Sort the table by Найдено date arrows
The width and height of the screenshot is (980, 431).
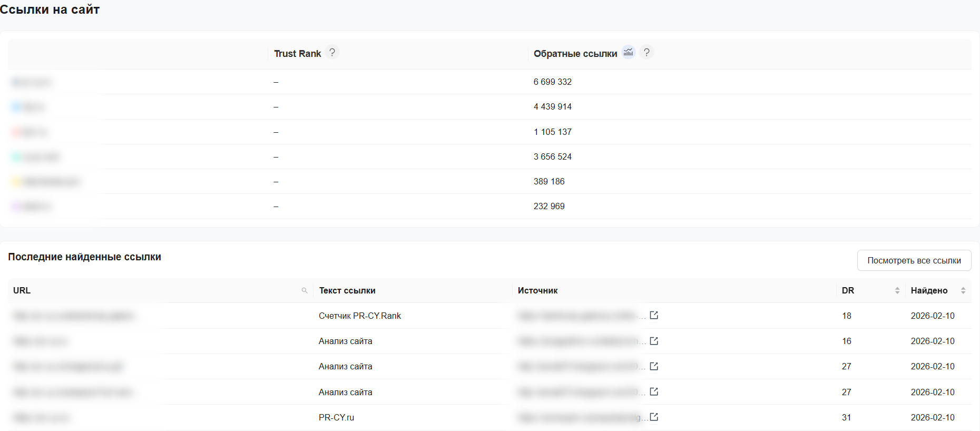point(963,291)
